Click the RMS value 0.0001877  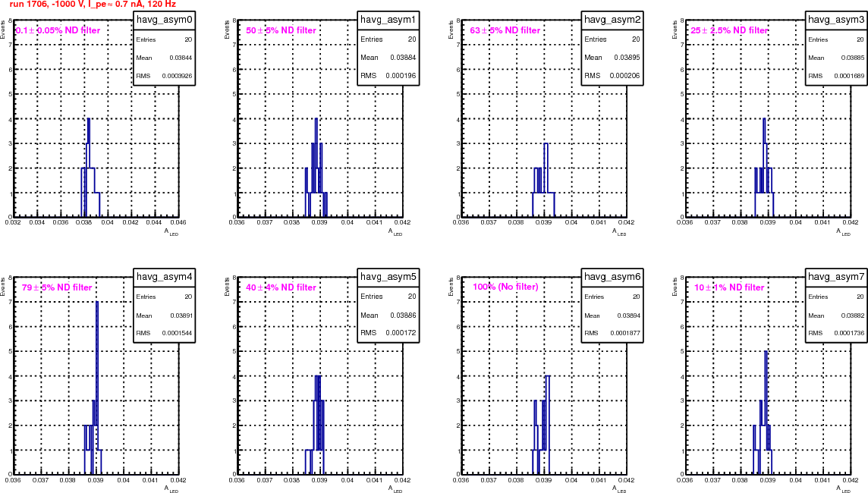tap(625, 334)
